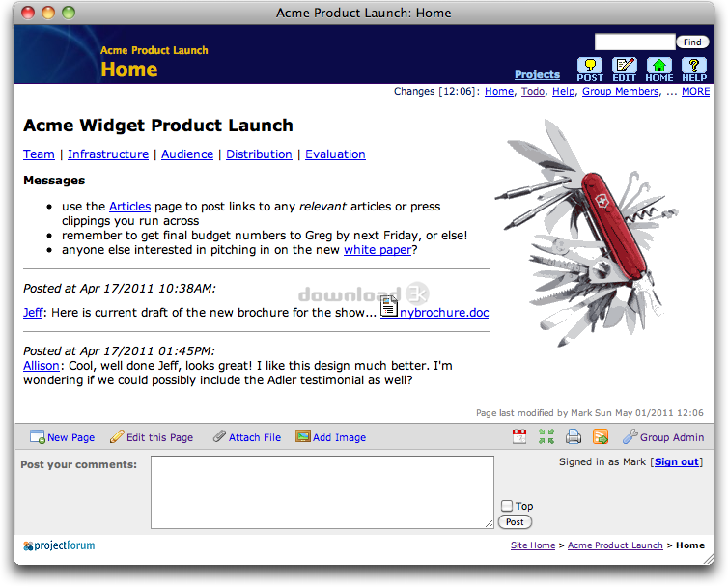Click the printer icon

(x=574, y=437)
